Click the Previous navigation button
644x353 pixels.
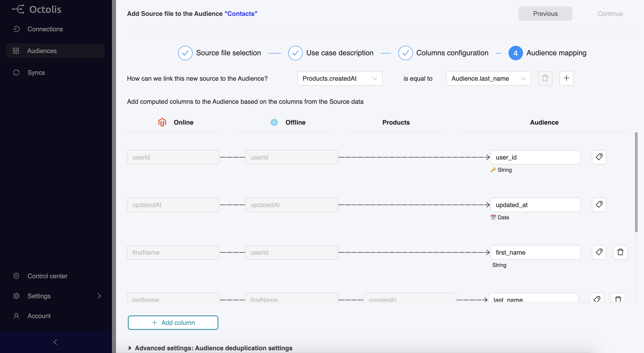545,13
